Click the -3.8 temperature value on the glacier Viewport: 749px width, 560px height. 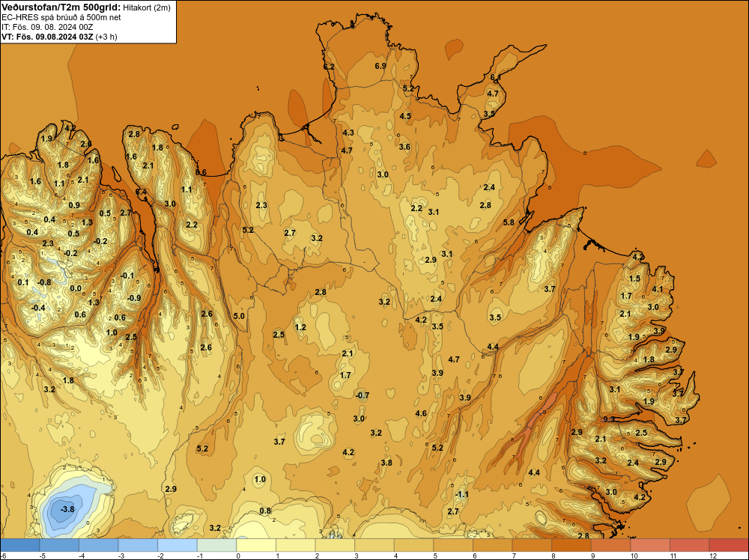[67, 509]
